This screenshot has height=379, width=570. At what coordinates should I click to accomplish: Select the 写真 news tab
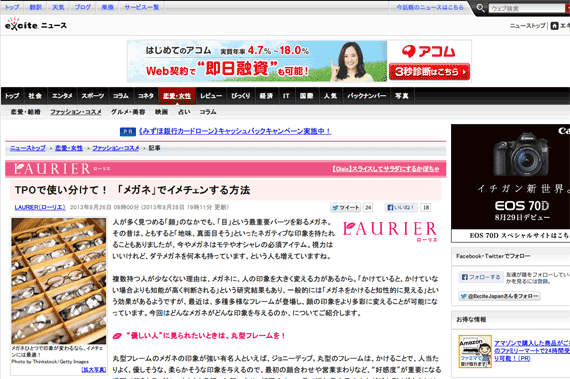pos(402,96)
